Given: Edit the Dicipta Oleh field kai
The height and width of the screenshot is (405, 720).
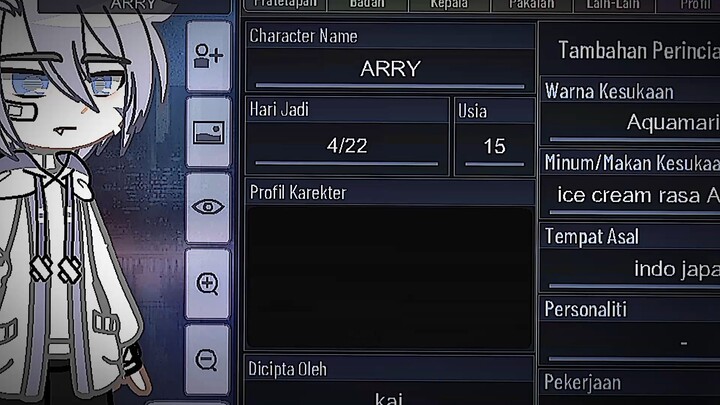Looking at the screenshot, I should (x=389, y=393).
